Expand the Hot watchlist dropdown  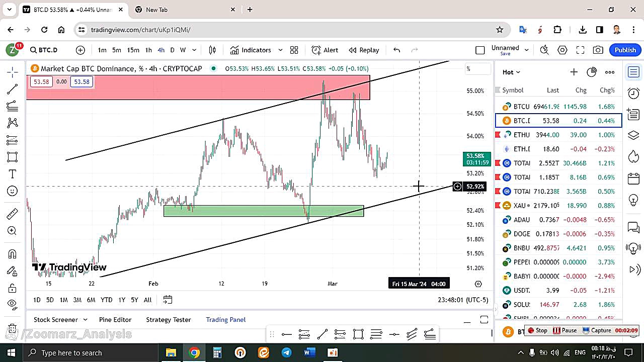[511, 72]
